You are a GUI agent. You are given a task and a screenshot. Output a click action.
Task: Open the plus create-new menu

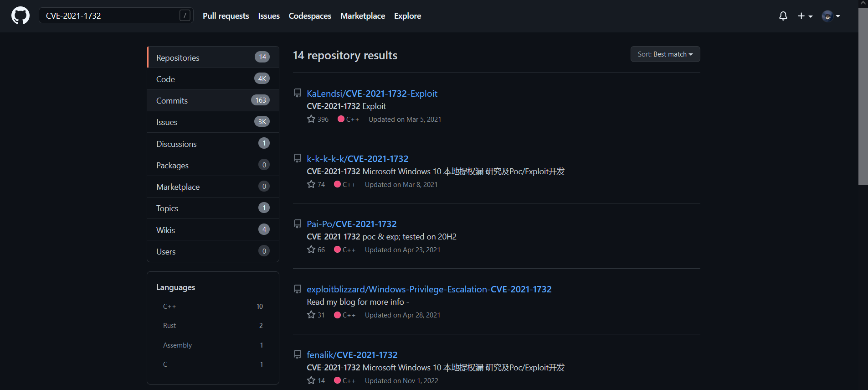click(x=805, y=16)
